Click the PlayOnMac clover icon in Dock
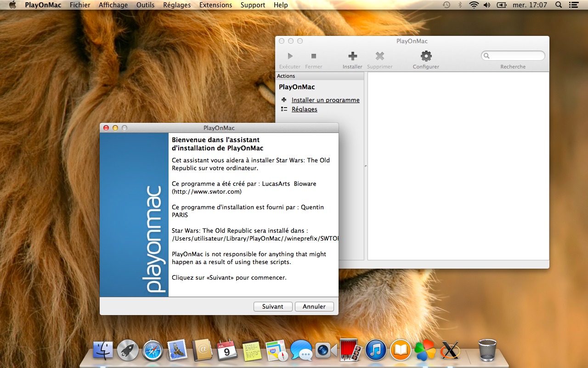Viewport: 588px width, 368px height. point(425,351)
